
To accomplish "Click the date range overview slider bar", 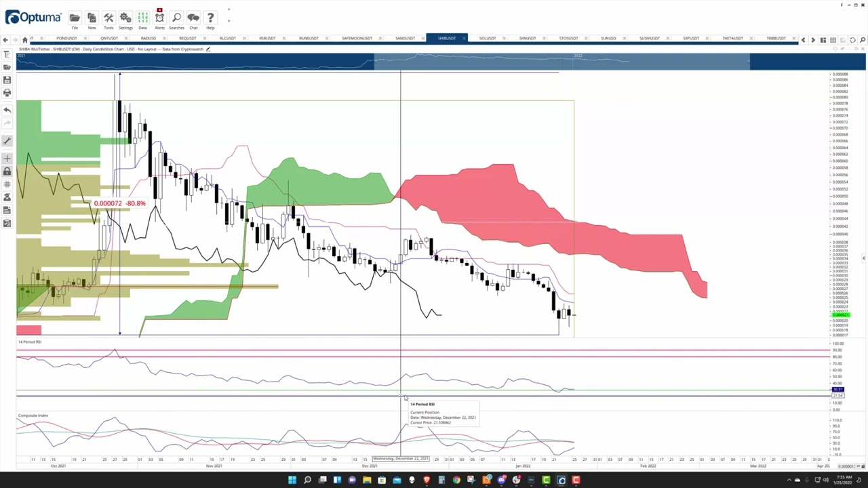I will [441, 62].
